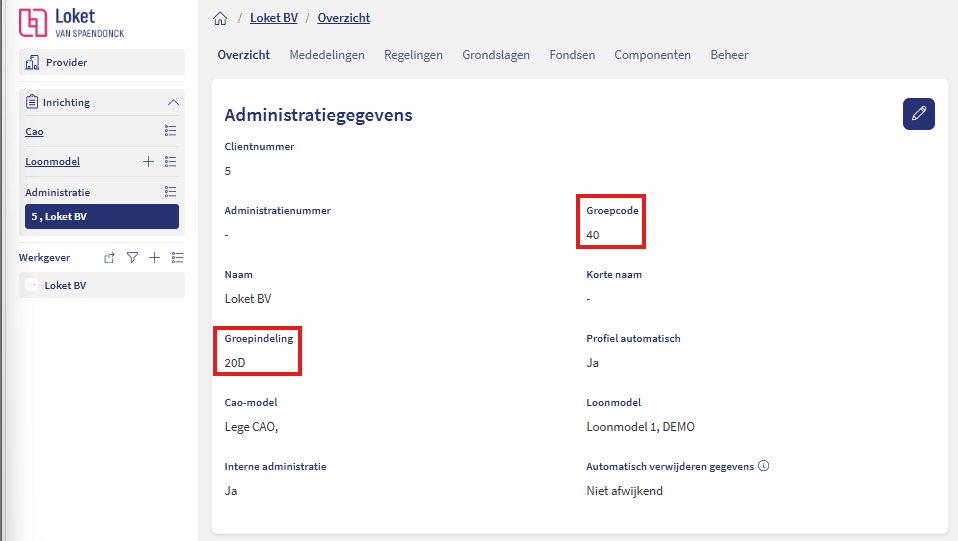The height and width of the screenshot is (541, 958).
Task: Click the Clientnummer value 5
Action: click(x=227, y=171)
